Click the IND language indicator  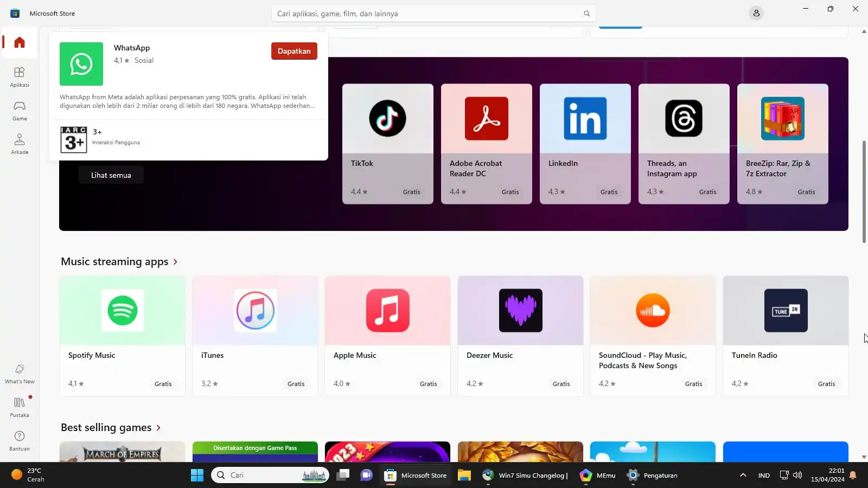point(764,476)
